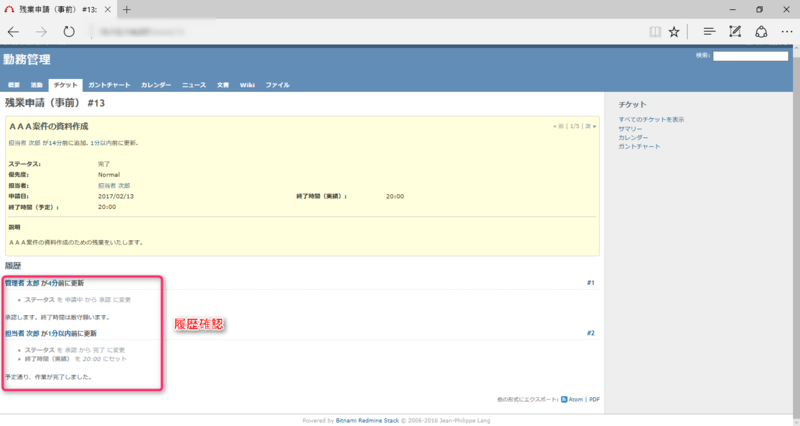
Task: Open the 概要 tab
Action: coord(14,85)
